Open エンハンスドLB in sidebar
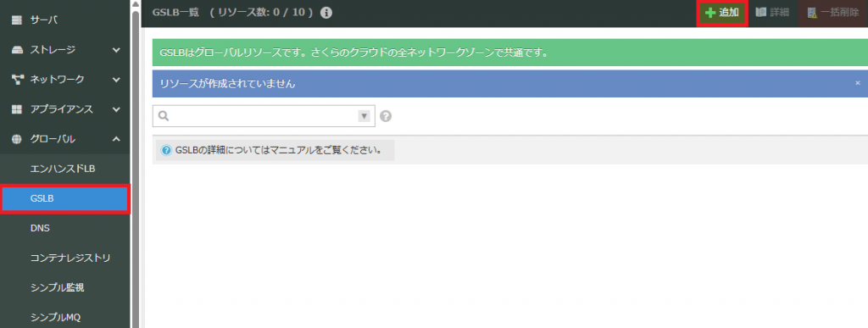This screenshot has height=328, width=868. (x=64, y=169)
